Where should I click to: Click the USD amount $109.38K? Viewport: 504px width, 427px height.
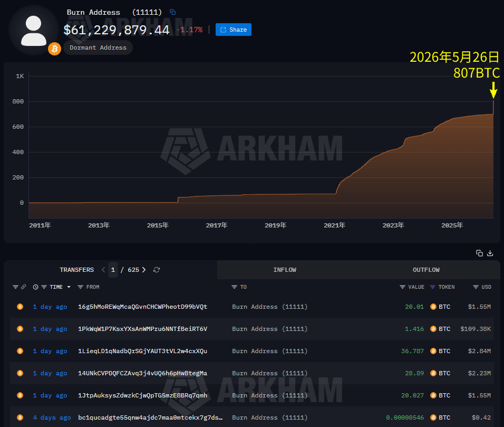476,329
